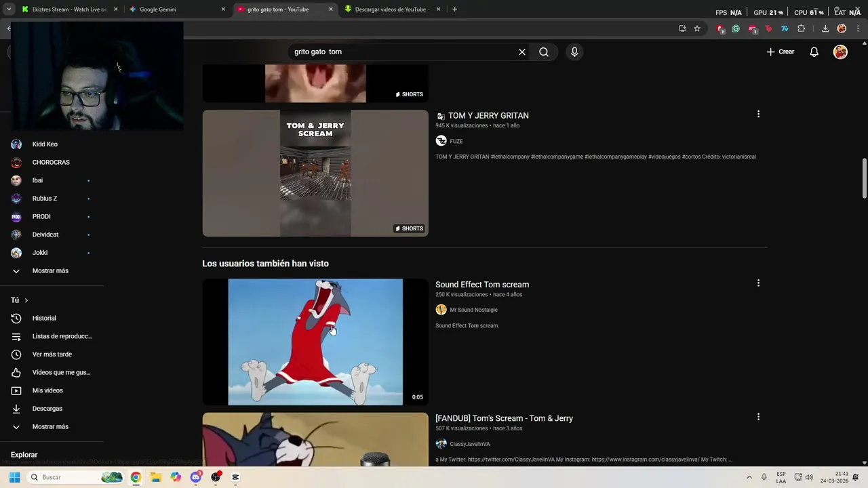Switch to the Google Gemini tab
868x488 pixels.
[x=178, y=9]
